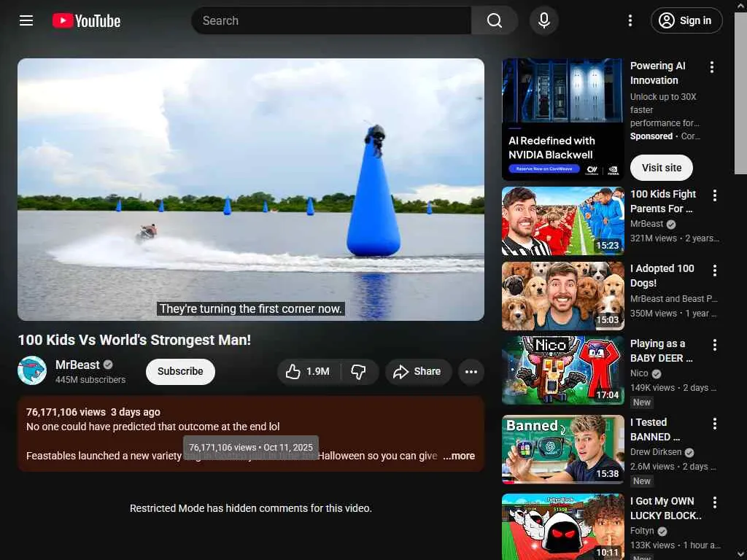Start voice search with microphone icon
Viewport: 747px width, 560px height.
pos(544,20)
